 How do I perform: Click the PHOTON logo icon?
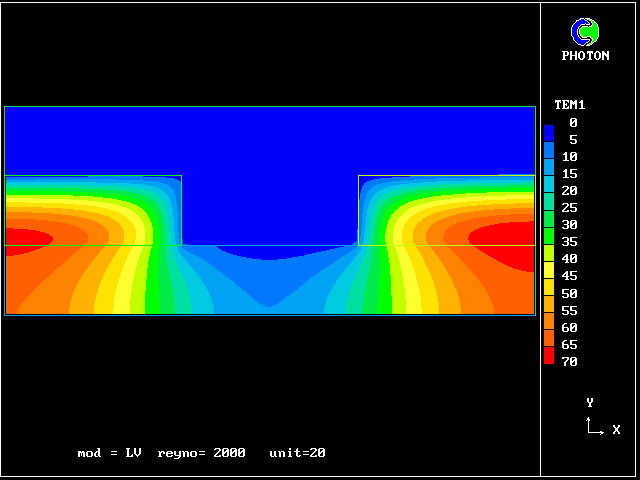[x=585, y=32]
